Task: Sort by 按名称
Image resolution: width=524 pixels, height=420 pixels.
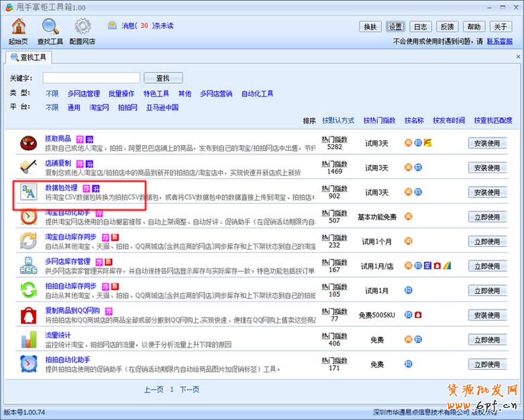Action: tap(414, 120)
